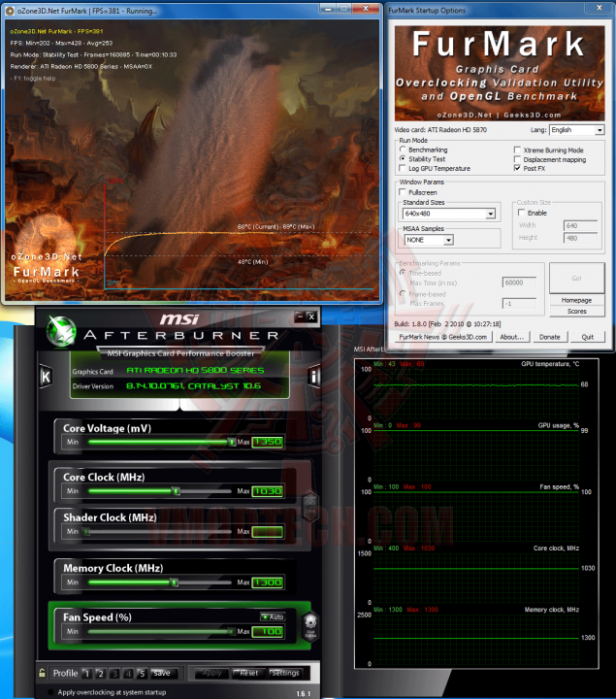Click the Memory Clock slider handle
The image size is (616, 699).
(175, 582)
